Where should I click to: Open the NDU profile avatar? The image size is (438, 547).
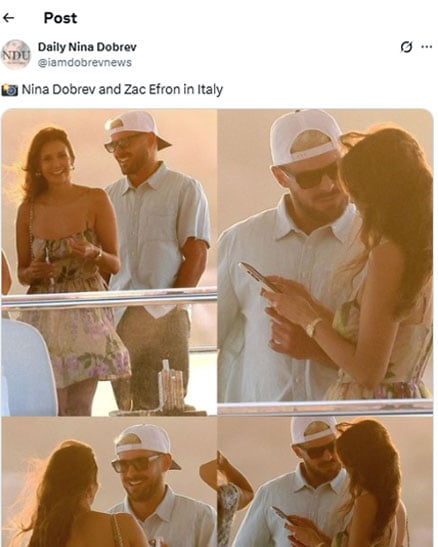pyautogui.click(x=16, y=54)
